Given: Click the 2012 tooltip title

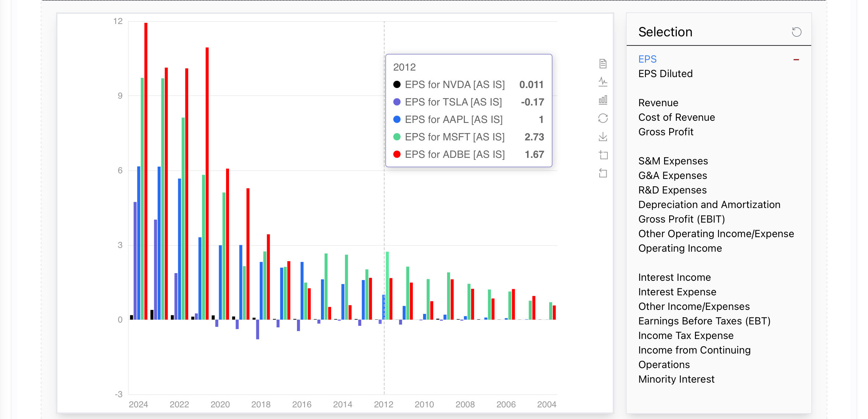Looking at the screenshot, I should [x=404, y=67].
